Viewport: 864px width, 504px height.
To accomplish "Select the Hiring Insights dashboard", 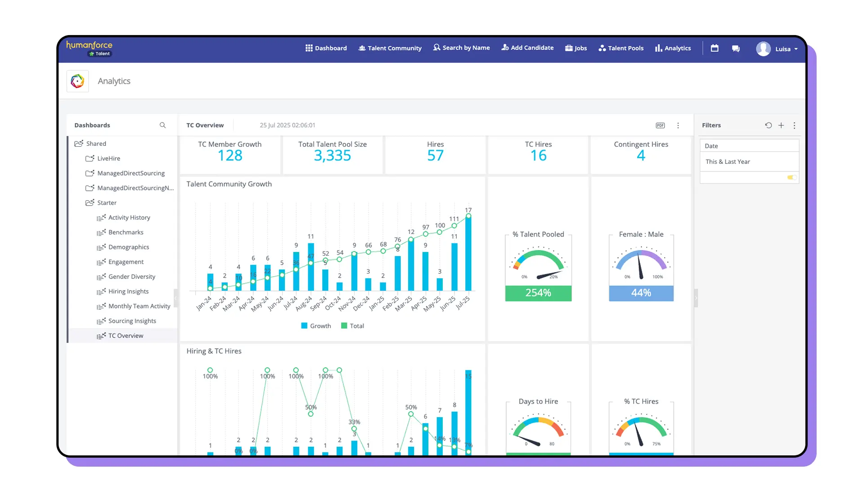I will [x=128, y=292].
